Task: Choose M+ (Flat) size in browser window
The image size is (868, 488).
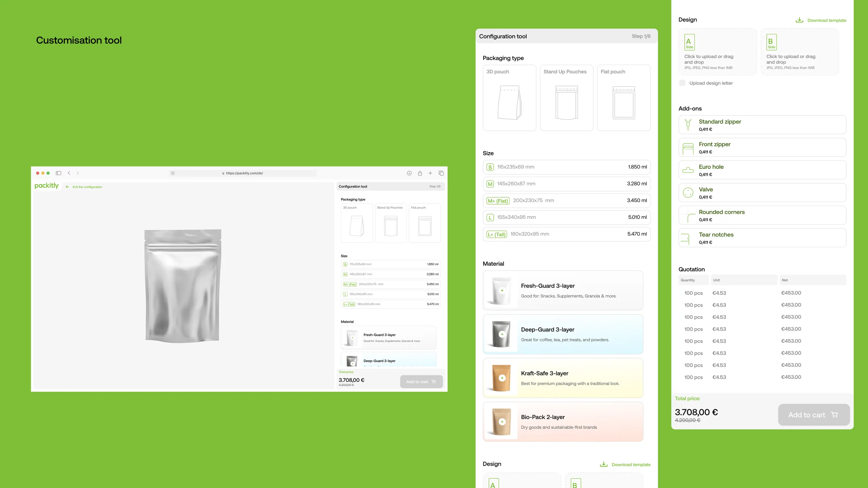Action: click(x=391, y=284)
